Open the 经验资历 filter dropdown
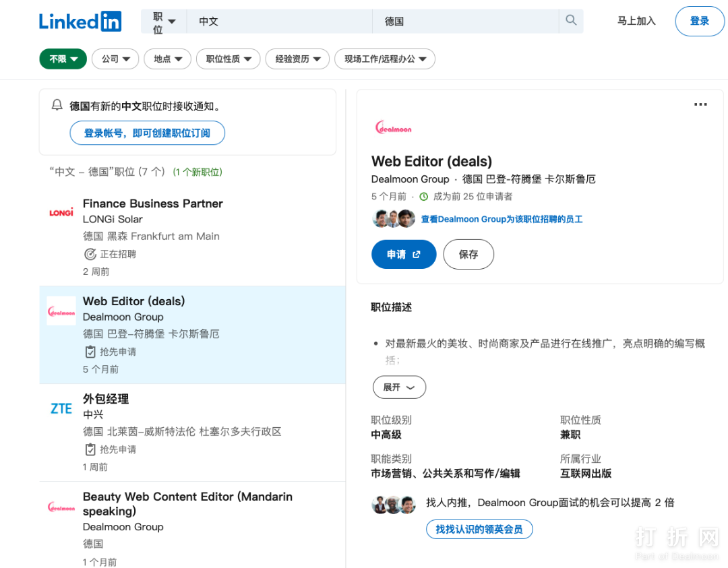 click(x=297, y=59)
